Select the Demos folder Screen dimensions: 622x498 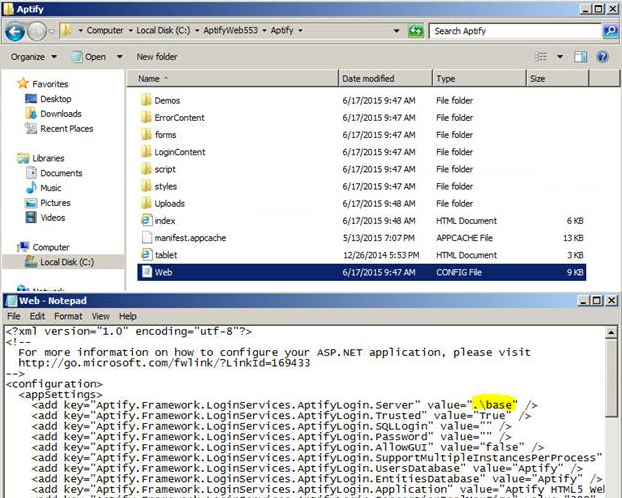pos(167,101)
